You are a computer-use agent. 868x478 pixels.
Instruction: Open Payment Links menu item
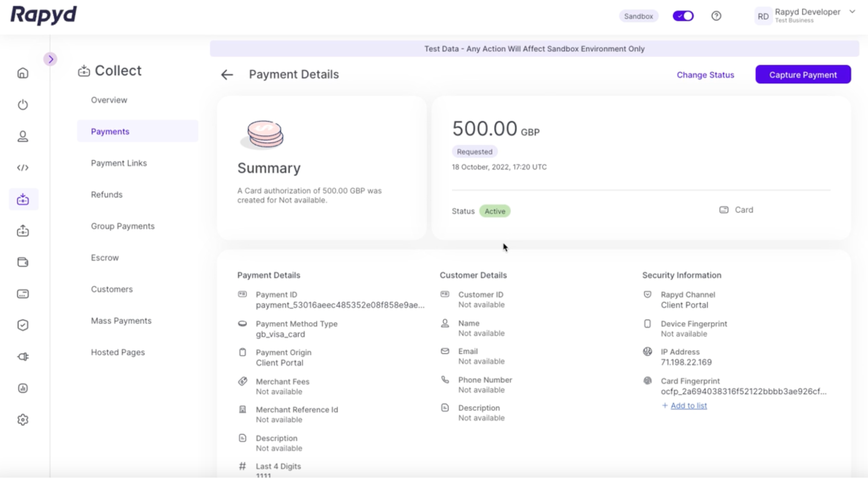tap(119, 163)
